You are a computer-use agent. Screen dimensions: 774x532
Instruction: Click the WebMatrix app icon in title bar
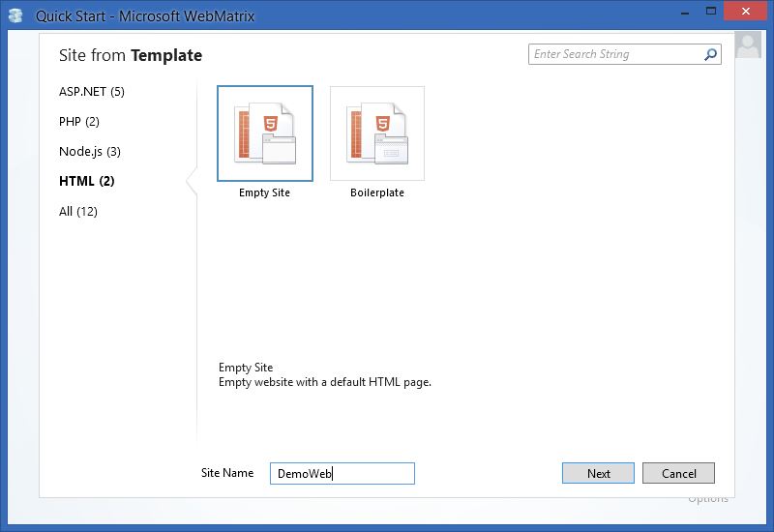point(15,15)
